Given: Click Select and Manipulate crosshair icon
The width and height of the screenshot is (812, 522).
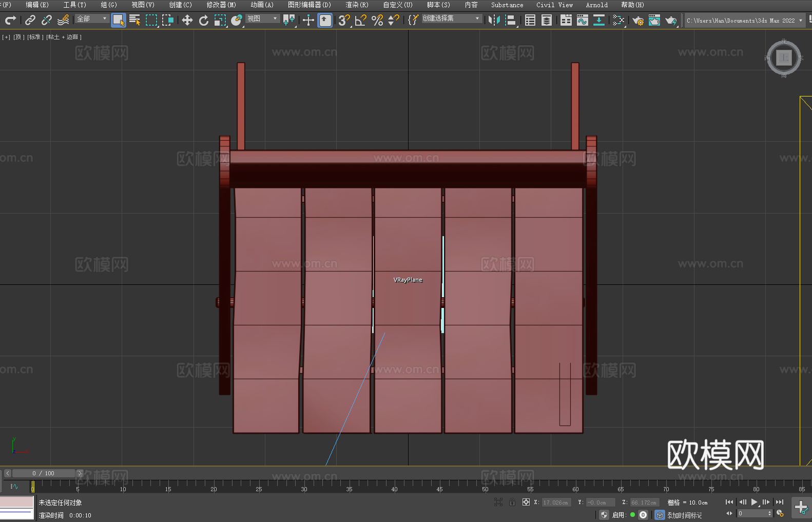Looking at the screenshot, I should click(x=308, y=20).
